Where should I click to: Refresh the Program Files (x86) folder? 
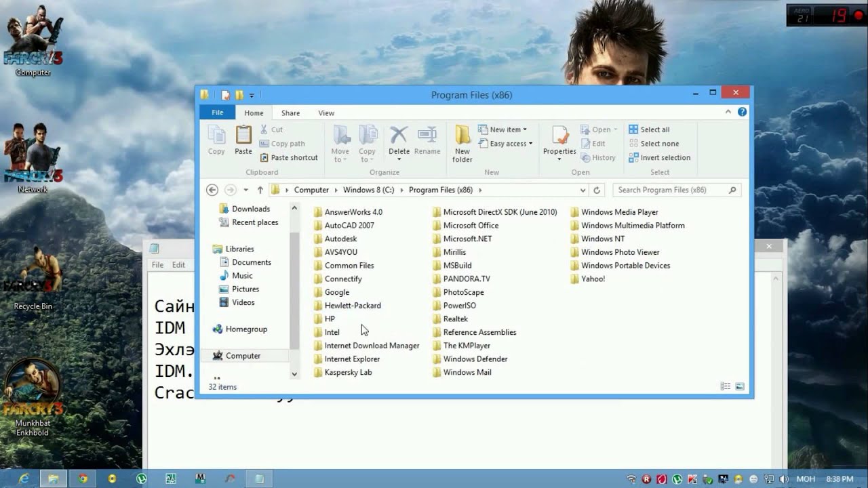(x=597, y=190)
